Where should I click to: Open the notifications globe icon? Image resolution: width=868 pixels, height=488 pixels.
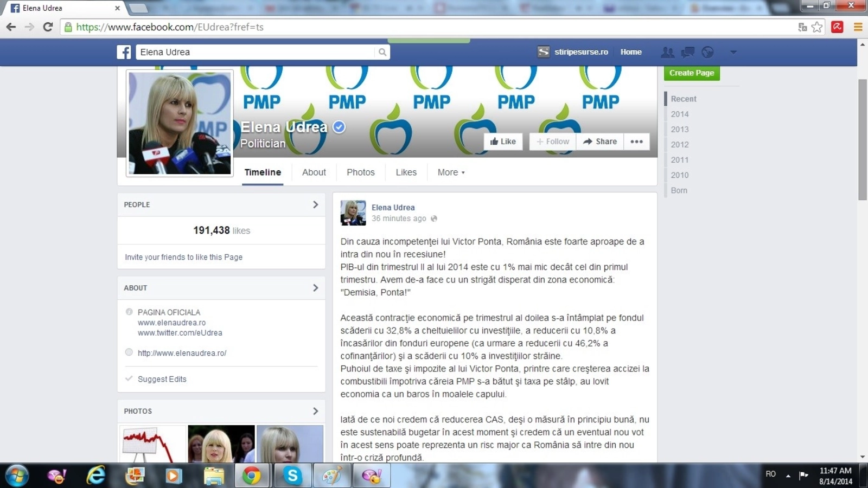707,52
